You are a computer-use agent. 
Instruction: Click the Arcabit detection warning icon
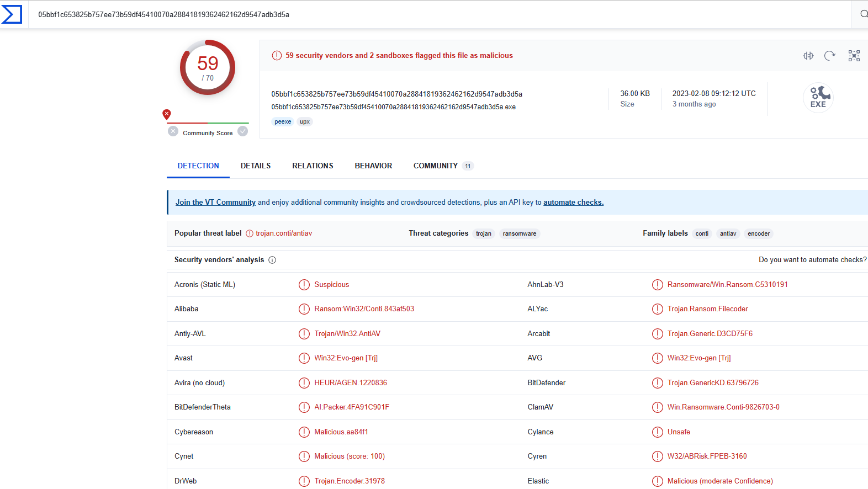[x=657, y=334]
